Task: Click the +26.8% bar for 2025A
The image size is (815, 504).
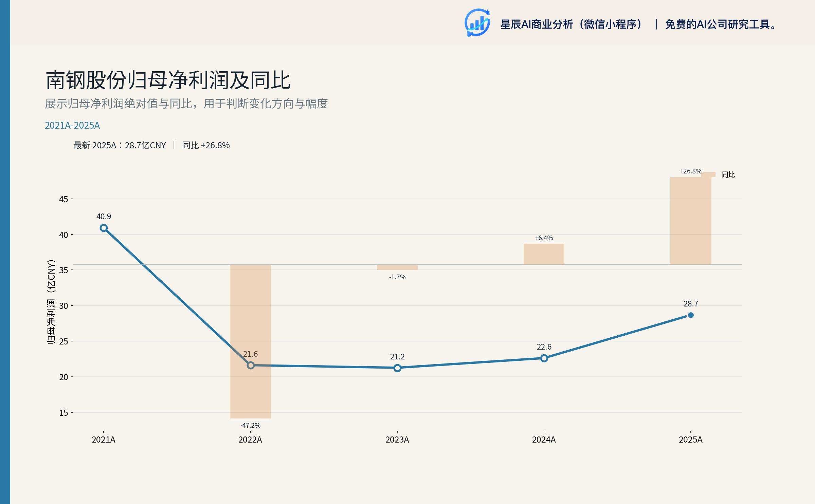Action: click(x=691, y=221)
